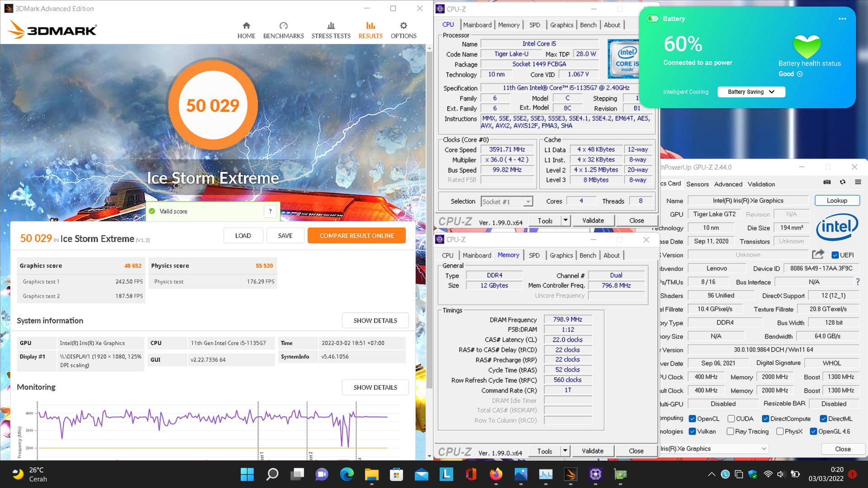Open the BENCHMARKS section in 3DMark
The height and width of the screenshot is (488, 868).
[x=283, y=30]
